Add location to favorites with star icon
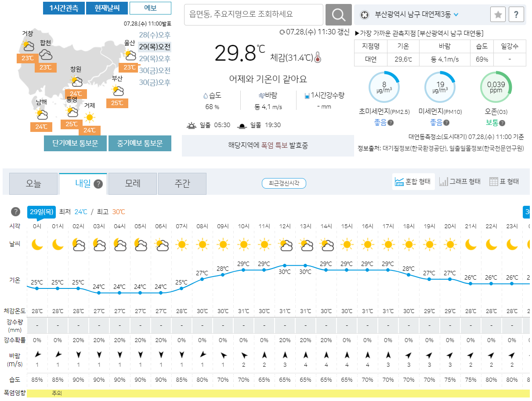532x401 pixels. tap(498, 15)
